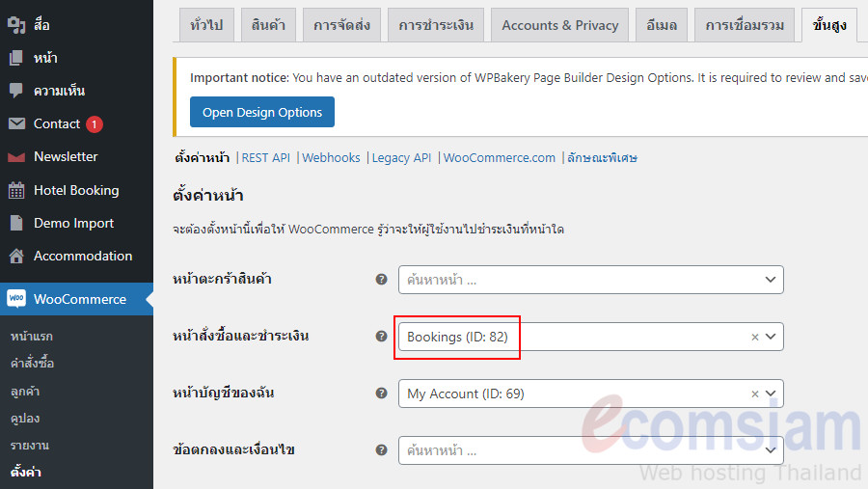Open the ตั้งค่า submenu item
The height and width of the screenshot is (489, 868).
click(25, 473)
